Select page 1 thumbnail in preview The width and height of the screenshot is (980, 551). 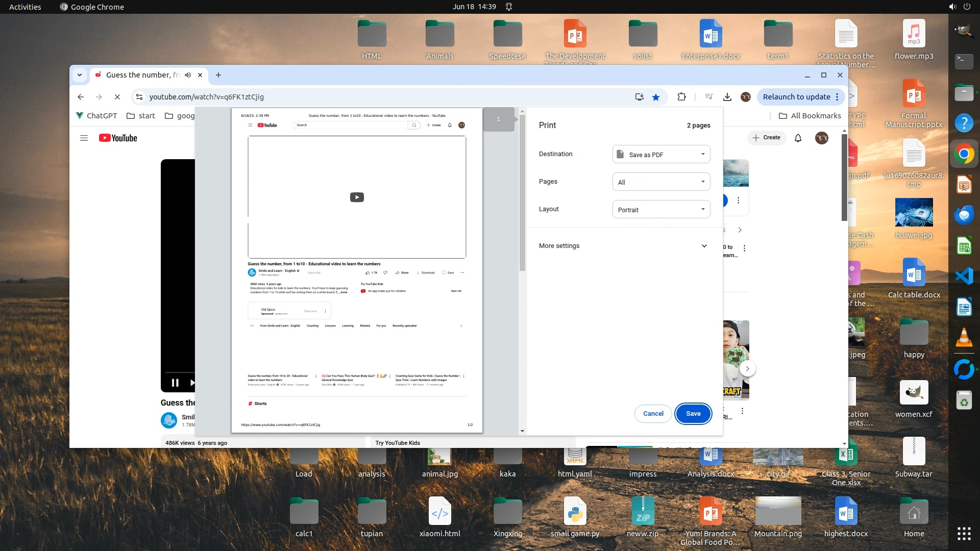[x=499, y=119]
